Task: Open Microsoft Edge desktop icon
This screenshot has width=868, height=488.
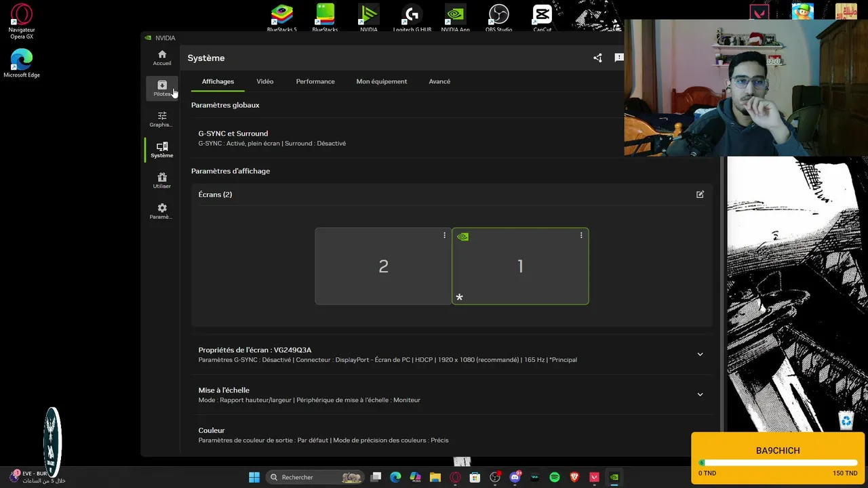Action: 22,64
